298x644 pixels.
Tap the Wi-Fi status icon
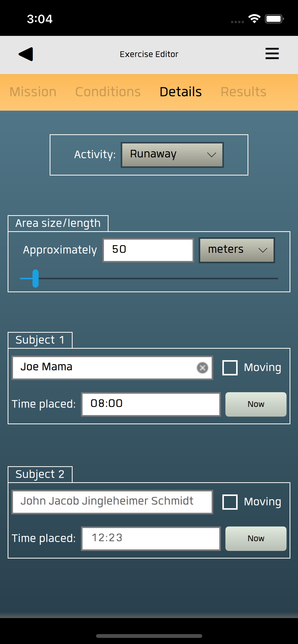pyautogui.click(x=254, y=19)
